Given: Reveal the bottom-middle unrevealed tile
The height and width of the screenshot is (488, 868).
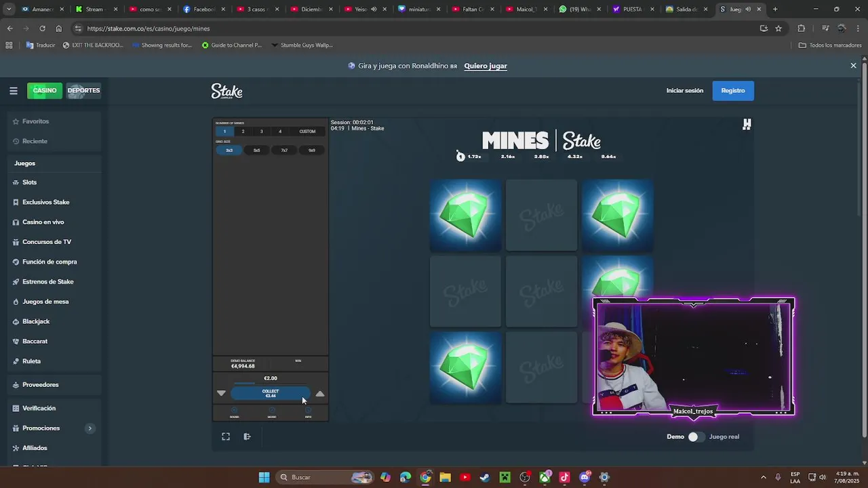Looking at the screenshot, I should (x=541, y=367).
